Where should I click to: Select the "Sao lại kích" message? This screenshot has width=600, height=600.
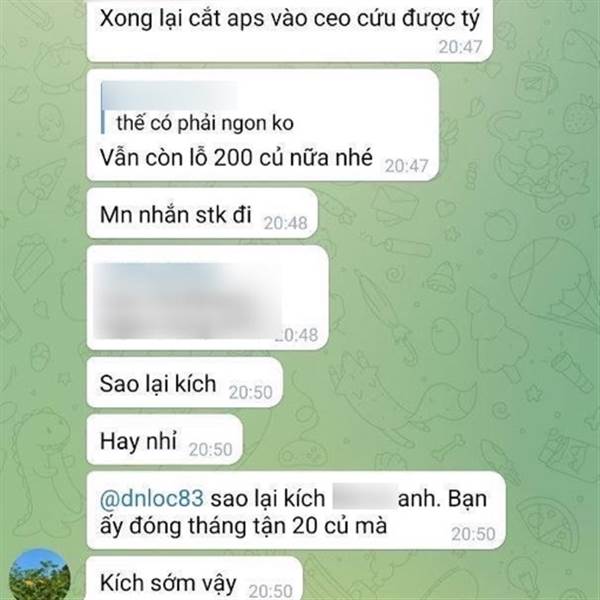(x=158, y=383)
